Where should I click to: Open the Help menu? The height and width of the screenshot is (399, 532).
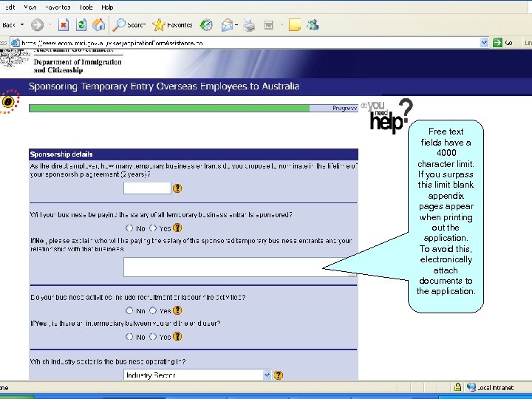pos(107,7)
